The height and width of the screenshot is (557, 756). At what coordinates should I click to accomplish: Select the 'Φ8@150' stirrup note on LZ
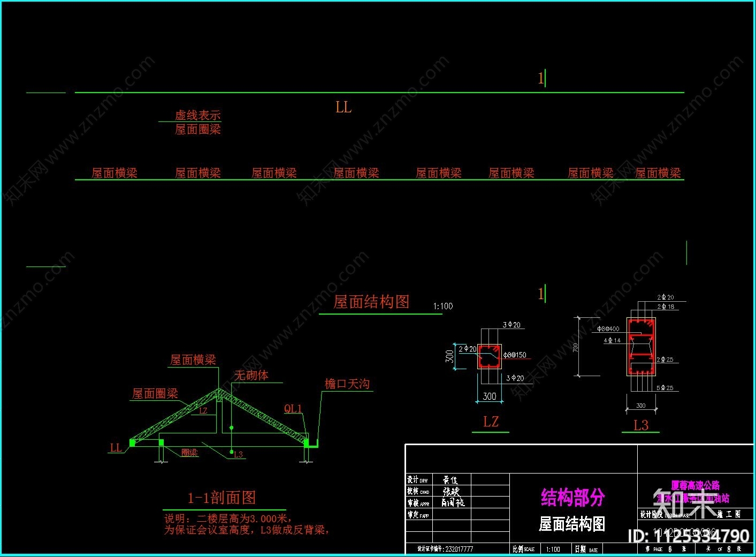(x=515, y=355)
